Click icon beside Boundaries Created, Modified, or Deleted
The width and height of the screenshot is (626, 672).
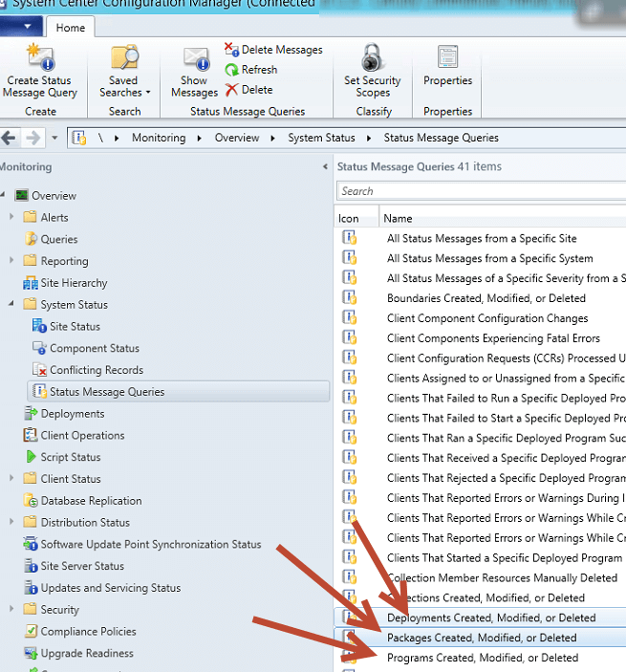point(350,297)
